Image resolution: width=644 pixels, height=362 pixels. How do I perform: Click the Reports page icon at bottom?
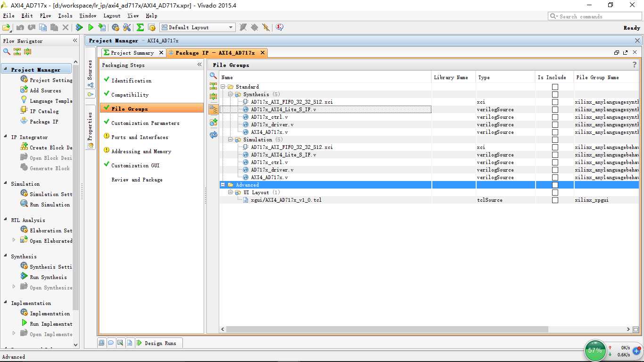click(130, 343)
